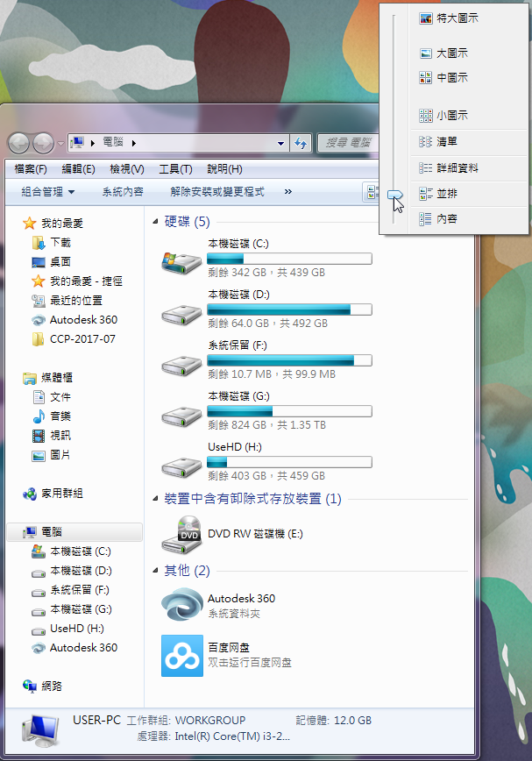Select 百度网盘 icon
This screenshot has height=761, width=532.
point(181,656)
